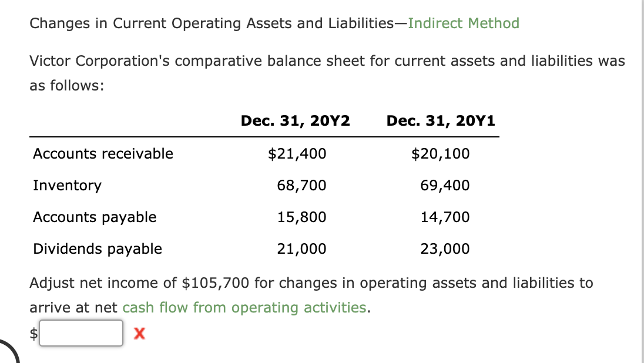Click the Dividends payable row label

(x=98, y=248)
